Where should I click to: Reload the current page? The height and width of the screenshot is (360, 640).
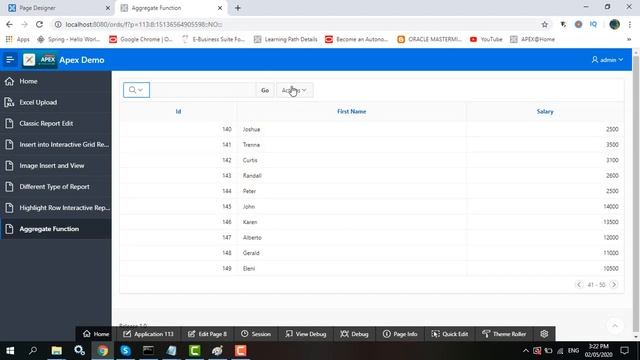click(39, 24)
